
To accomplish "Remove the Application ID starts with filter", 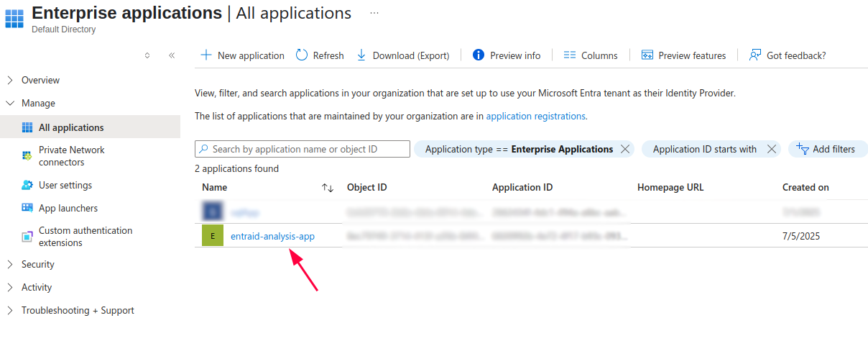I will click(x=771, y=149).
